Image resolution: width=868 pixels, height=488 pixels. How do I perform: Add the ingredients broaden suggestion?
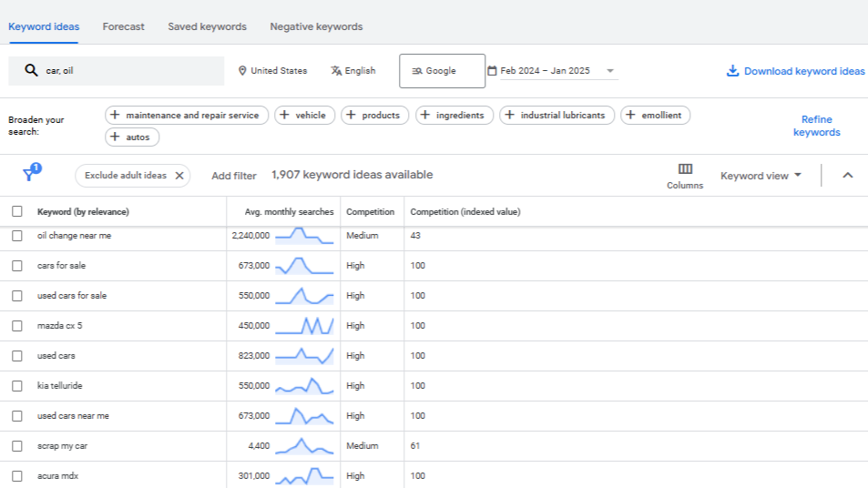pos(454,115)
